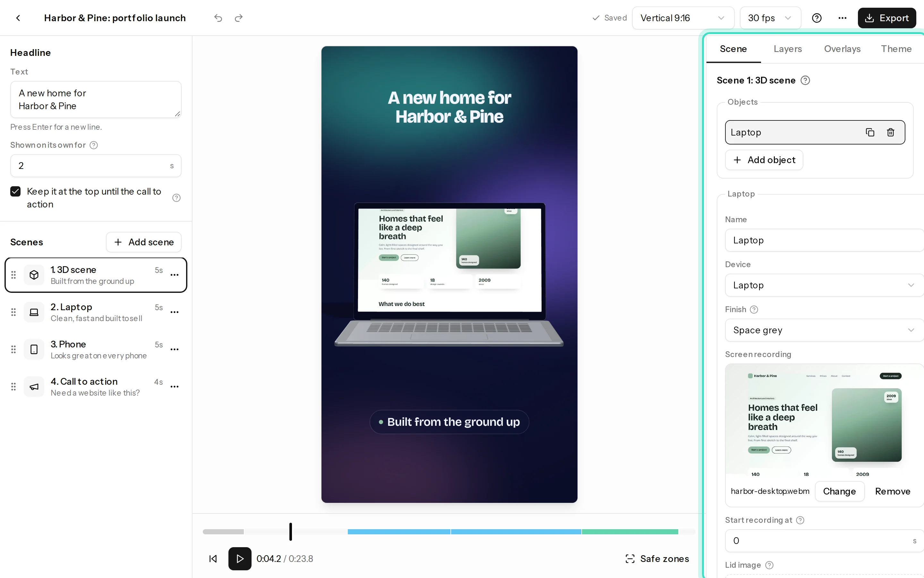The height and width of the screenshot is (578, 924).
Task: Redo the last undone edit
Action: (x=239, y=18)
